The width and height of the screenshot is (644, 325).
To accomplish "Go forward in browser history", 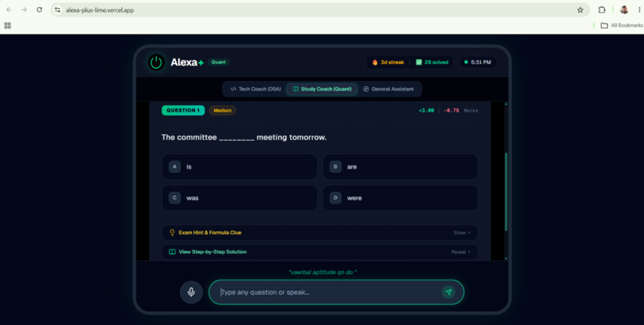I will click(x=24, y=10).
